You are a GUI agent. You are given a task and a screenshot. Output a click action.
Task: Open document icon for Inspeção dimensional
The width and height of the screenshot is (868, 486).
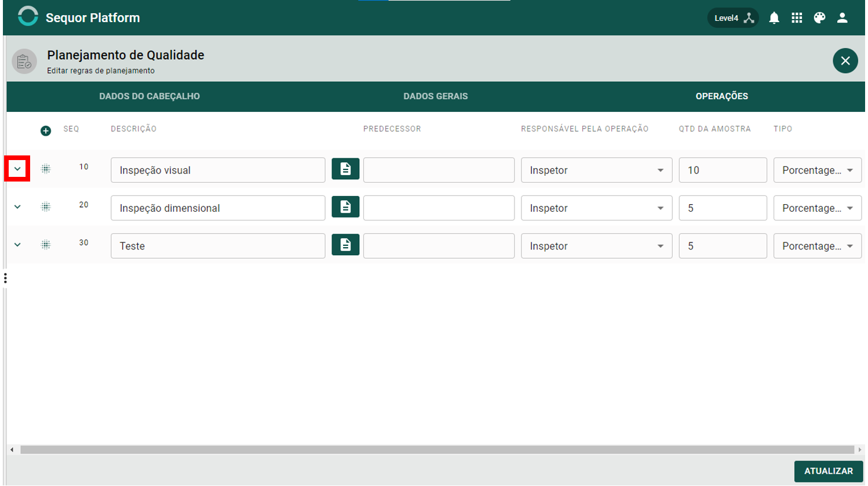coord(345,207)
